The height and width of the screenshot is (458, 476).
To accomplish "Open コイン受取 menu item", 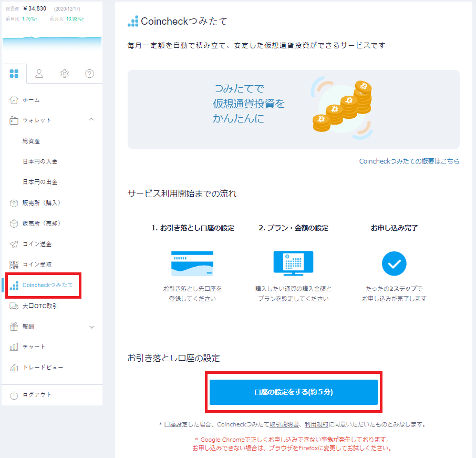I will pos(37,264).
